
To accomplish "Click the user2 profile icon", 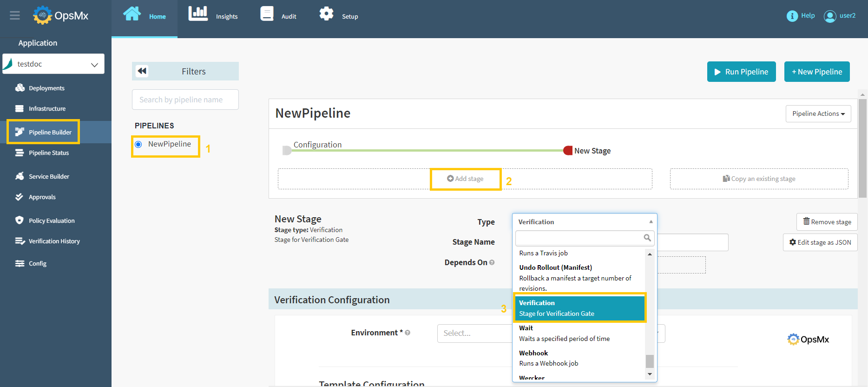I will tap(829, 16).
